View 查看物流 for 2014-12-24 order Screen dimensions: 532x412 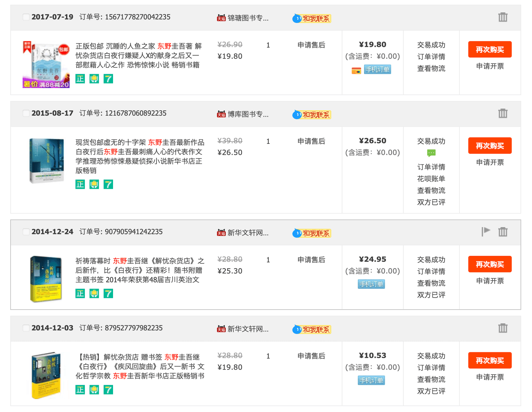pyautogui.click(x=431, y=283)
